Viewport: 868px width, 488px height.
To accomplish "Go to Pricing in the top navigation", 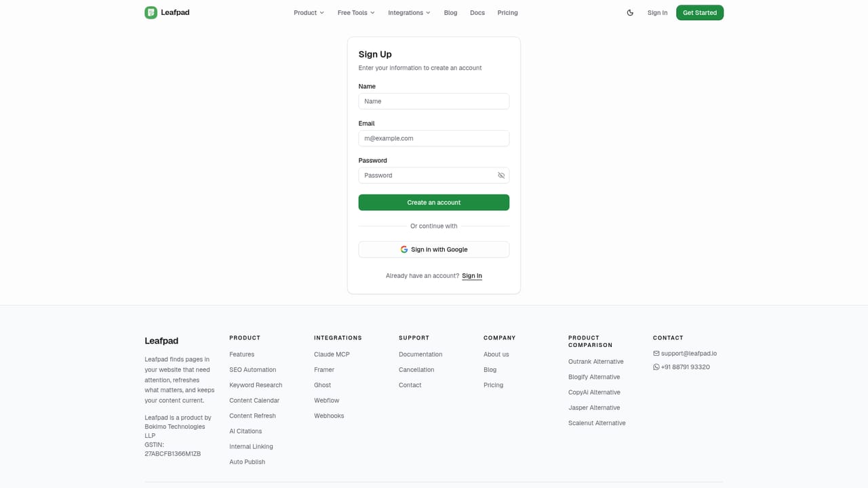I will click(x=507, y=13).
